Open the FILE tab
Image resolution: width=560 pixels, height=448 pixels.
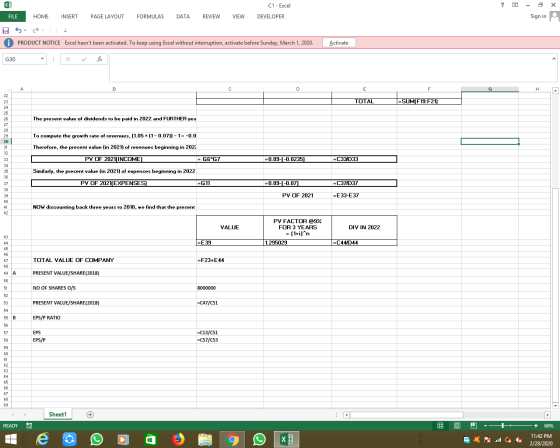point(13,16)
